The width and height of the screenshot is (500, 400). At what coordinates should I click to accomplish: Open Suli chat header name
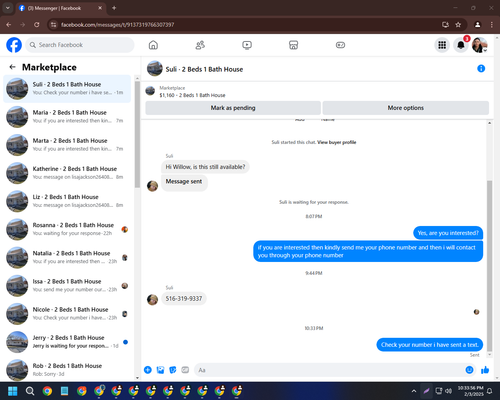point(204,69)
